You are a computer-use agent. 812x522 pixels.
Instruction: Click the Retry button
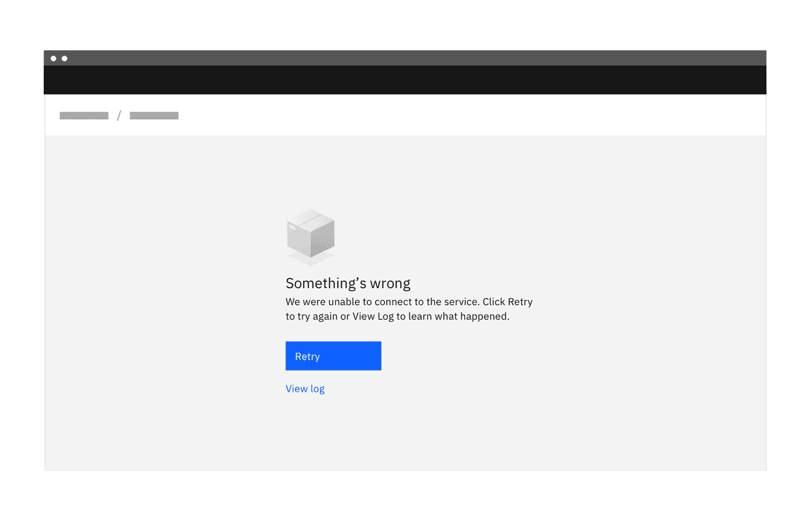point(333,356)
